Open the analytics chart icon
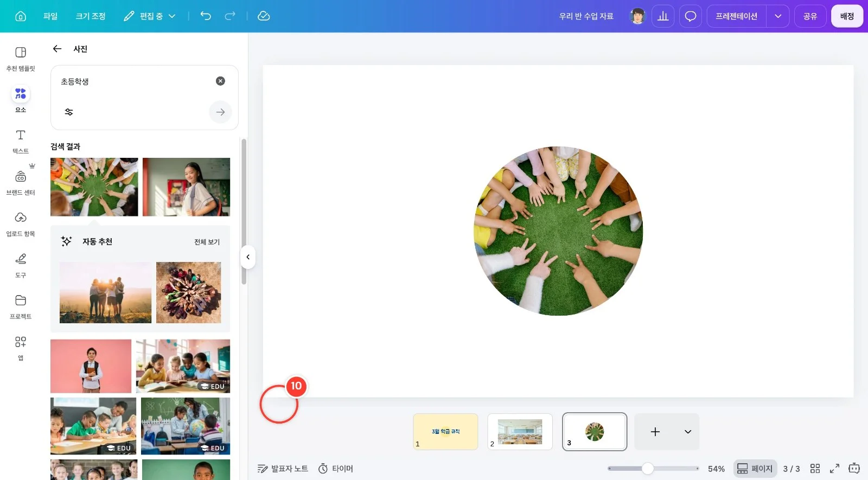868x480 pixels. pyautogui.click(x=663, y=16)
